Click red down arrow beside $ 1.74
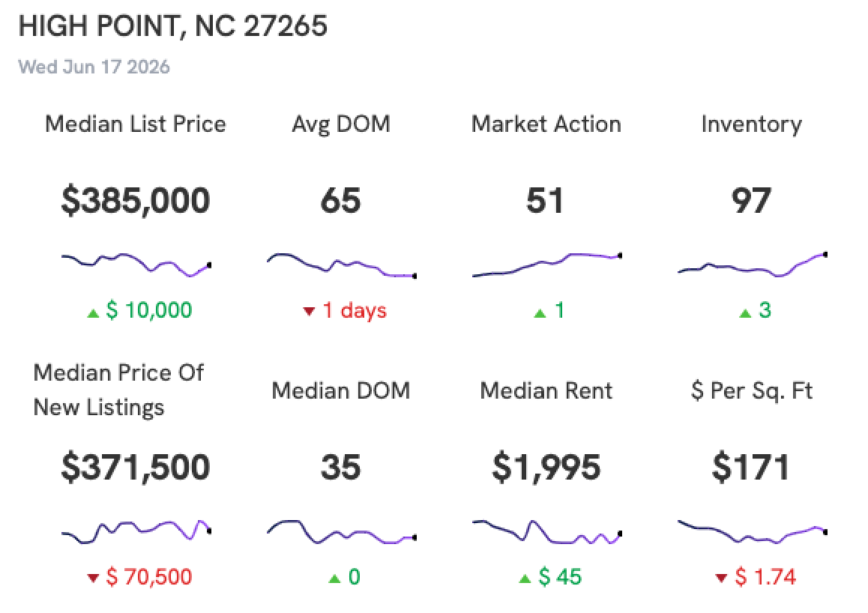This screenshot has width=868, height=613. pyautogui.click(x=721, y=578)
